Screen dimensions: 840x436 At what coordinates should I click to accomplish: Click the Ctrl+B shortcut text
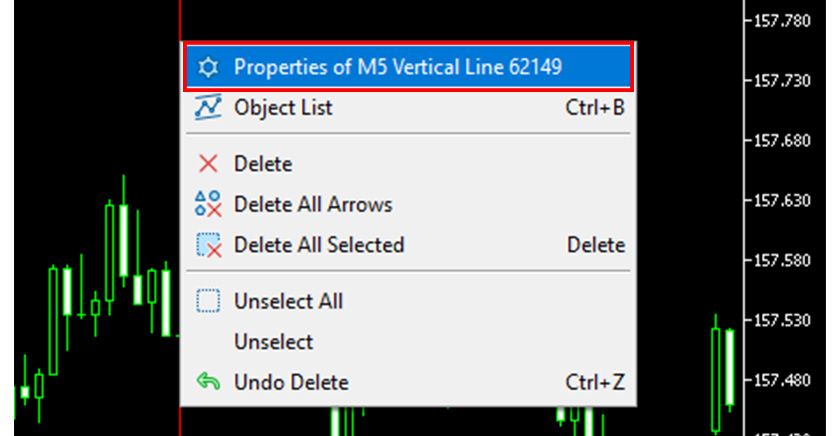click(595, 107)
